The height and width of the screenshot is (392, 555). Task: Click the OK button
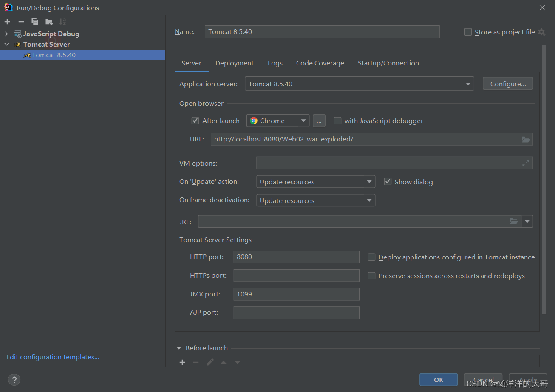click(439, 380)
